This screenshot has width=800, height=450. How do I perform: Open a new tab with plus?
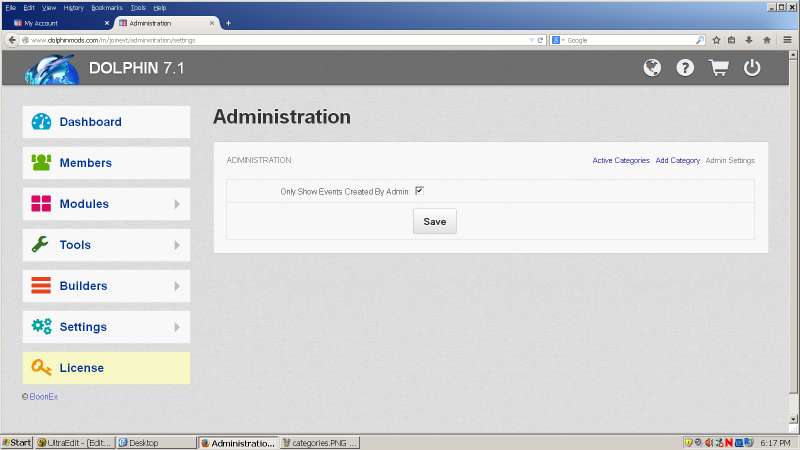coord(228,23)
